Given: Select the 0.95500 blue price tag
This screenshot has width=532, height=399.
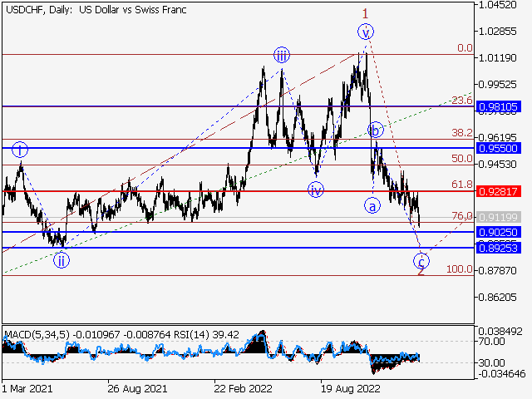Looking at the screenshot, I should point(499,148).
